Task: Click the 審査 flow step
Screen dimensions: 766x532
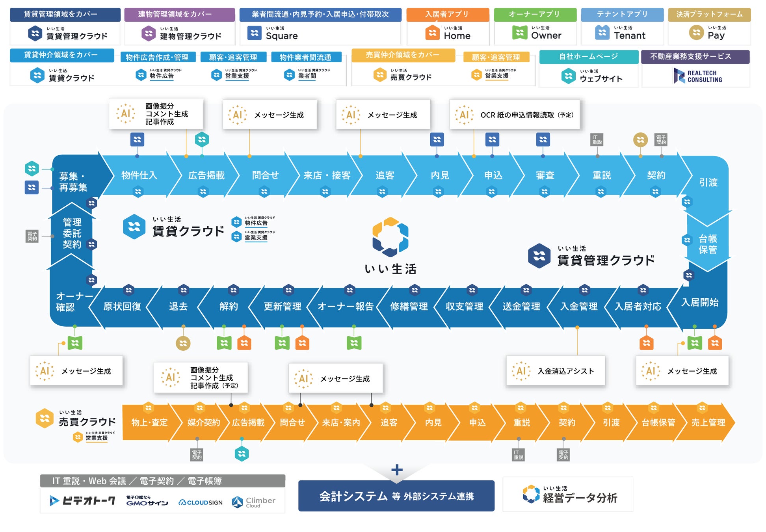Action: (545, 175)
